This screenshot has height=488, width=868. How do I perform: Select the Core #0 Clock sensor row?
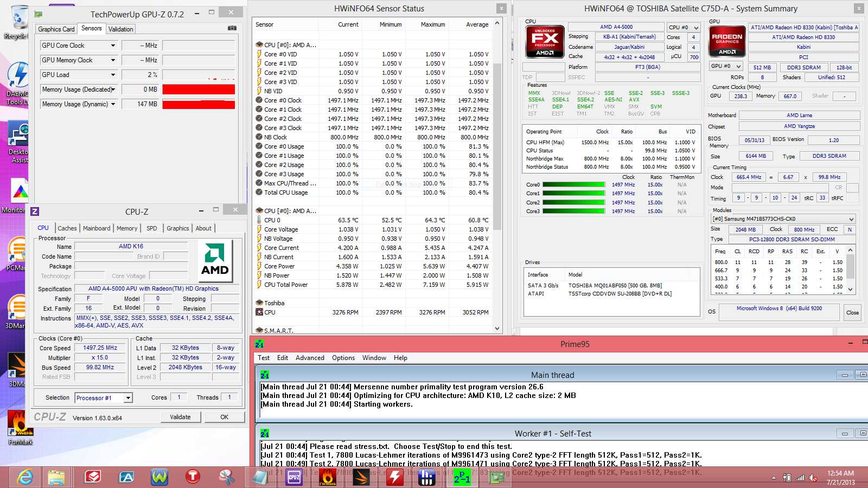point(372,100)
